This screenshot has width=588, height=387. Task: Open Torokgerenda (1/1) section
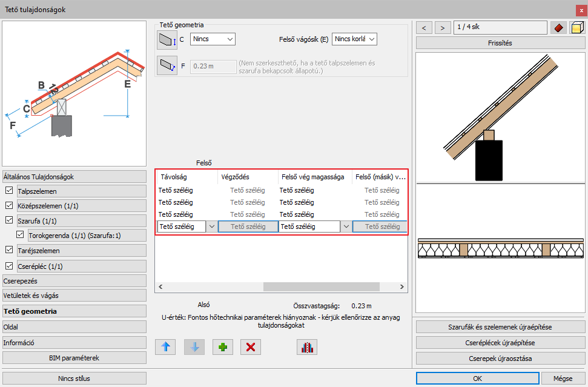pyautogui.click(x=87, y=236)
